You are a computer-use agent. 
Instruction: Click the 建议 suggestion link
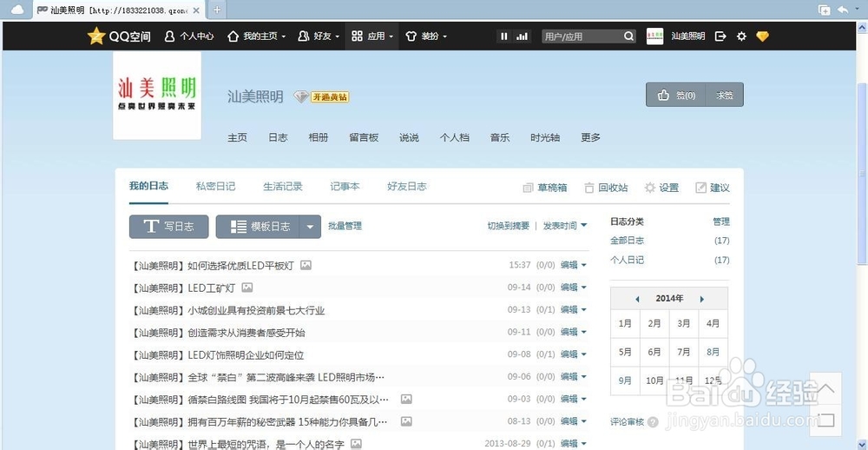(713, 188)
